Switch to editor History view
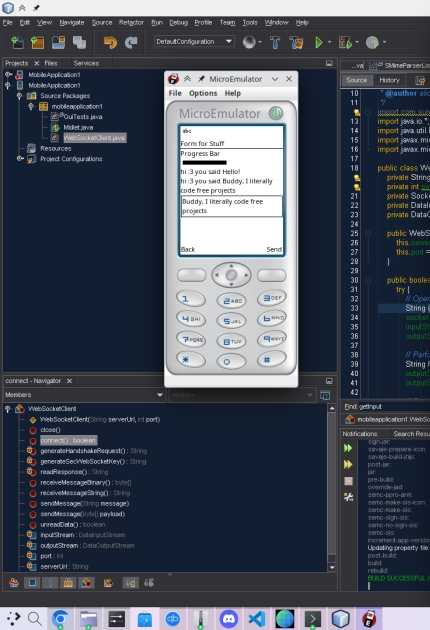 389,80
